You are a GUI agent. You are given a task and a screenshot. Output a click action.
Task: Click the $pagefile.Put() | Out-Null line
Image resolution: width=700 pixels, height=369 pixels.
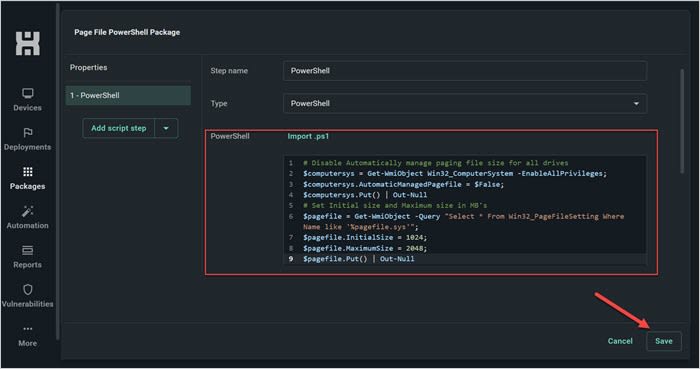358,259
